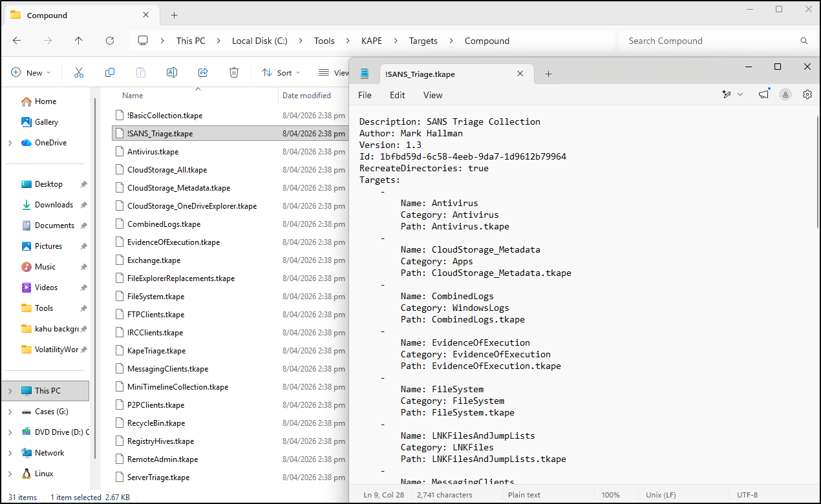Click Tools in address breadcrumb
Viewport: 821px width, 504px height.
(325, 41)
